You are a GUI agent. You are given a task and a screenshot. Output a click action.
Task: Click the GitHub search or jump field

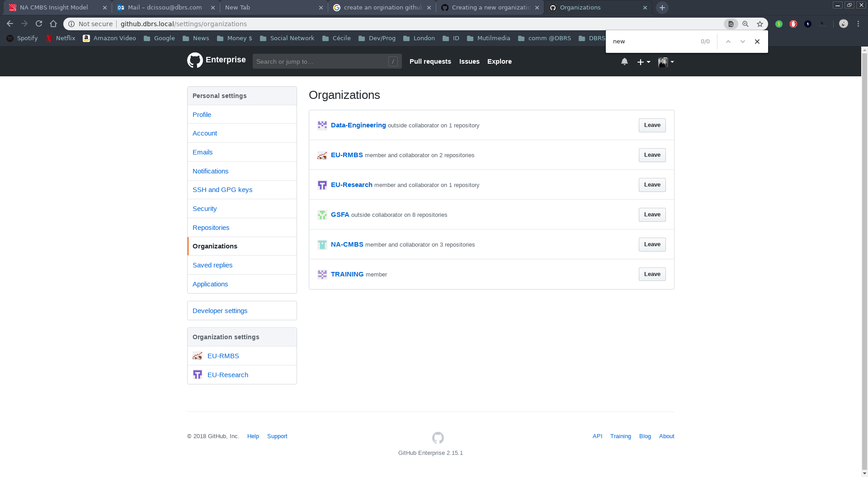tap(327, 61)
